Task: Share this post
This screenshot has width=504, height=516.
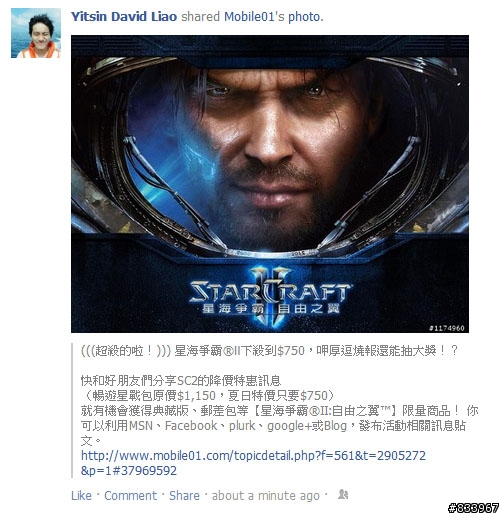Action: pyautogui.click(x=184, y=496)
